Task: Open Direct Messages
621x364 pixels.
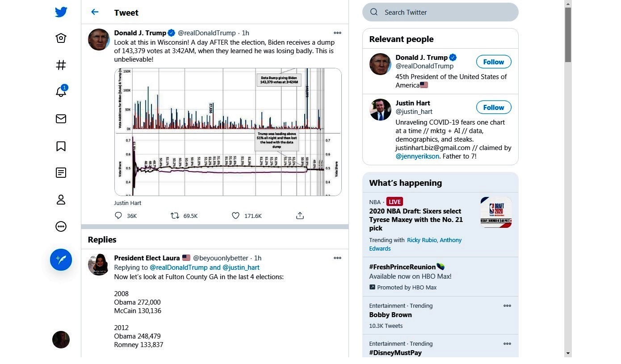Action: click(x=61, y=119)
